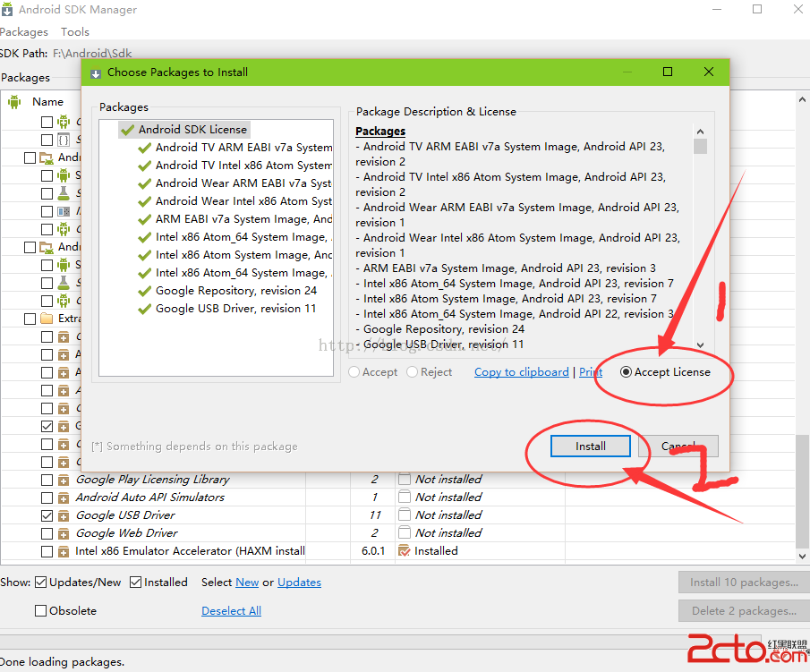Click the Delete 2 packages button

[744, 611]
